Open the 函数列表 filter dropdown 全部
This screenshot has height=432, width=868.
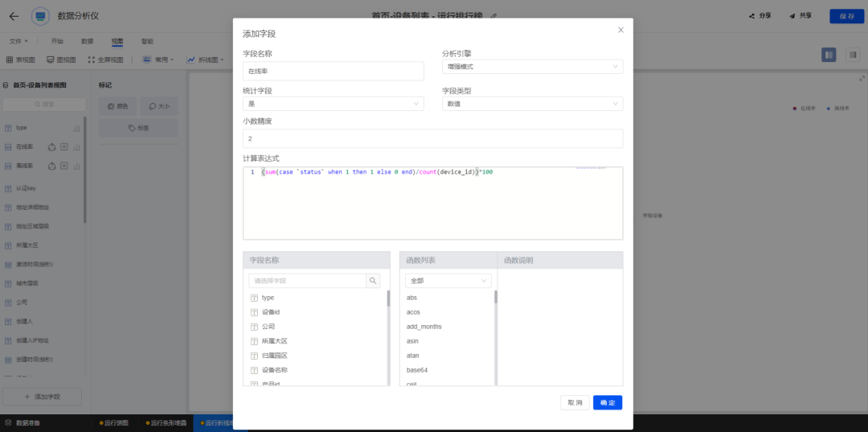click(448, 281)
